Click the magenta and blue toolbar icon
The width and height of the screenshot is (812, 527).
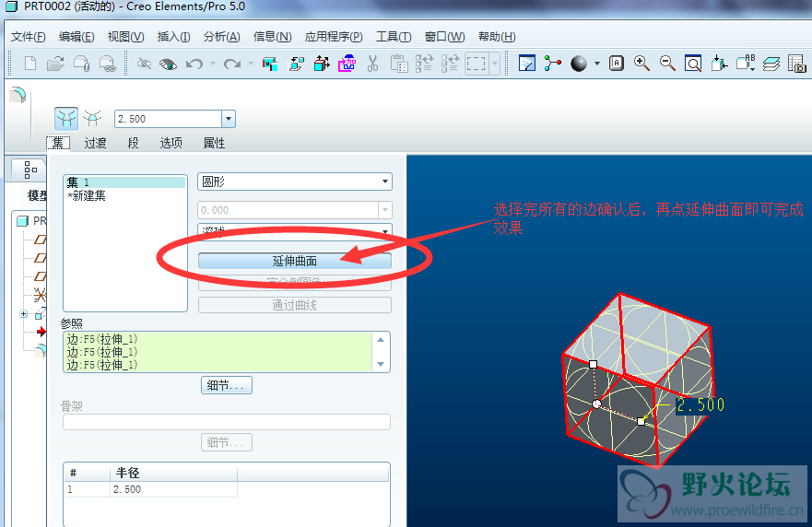click(x=347, y=64)
